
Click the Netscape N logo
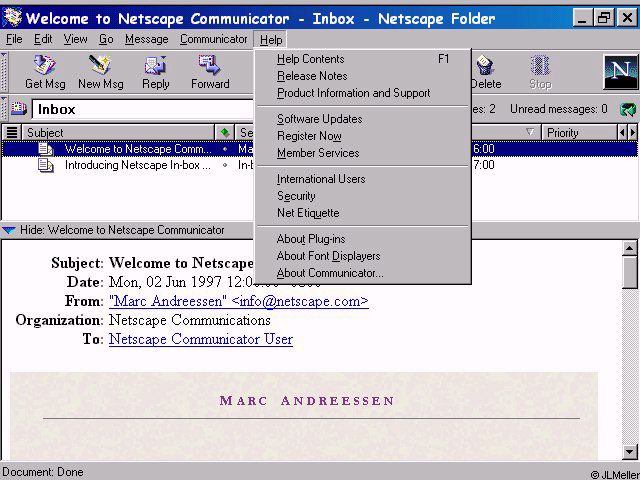coord(620,72)
